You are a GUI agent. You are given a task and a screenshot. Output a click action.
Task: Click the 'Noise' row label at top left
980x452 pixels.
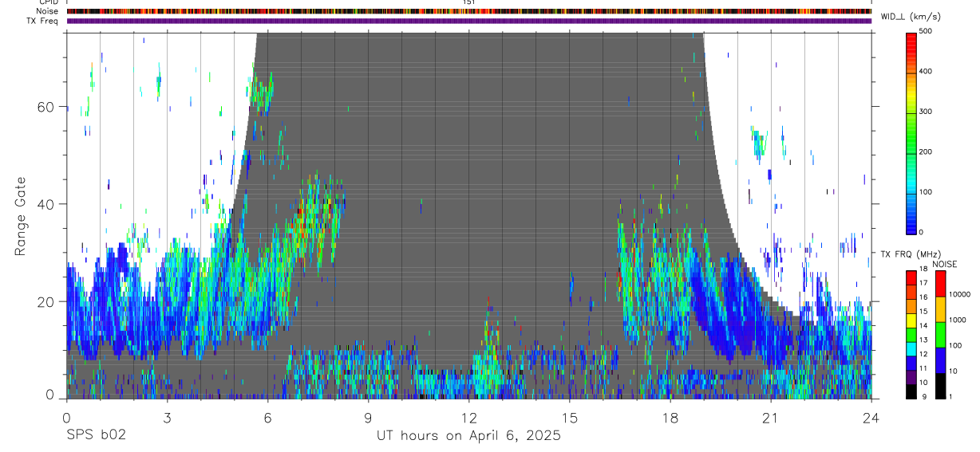point(47,11)
